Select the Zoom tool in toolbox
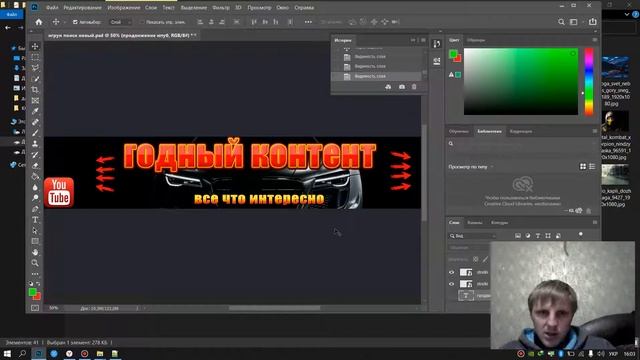Viewport: 640px width, 360px height. pos(35,263)
